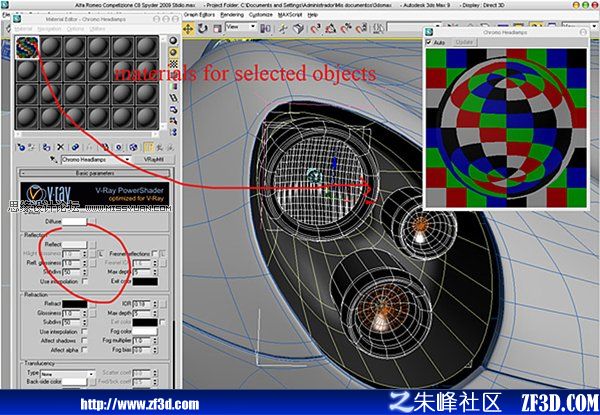Image resolution: width=600 pixels, height=415 pixels.
Task: Click Reflection Max depth input field
Action: tap(142, 272)
